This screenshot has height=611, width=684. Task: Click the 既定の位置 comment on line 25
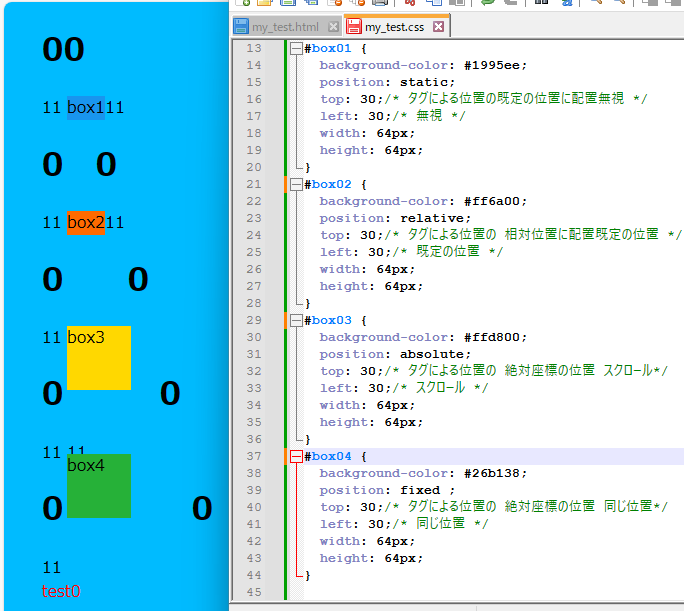tap(448, 252)
